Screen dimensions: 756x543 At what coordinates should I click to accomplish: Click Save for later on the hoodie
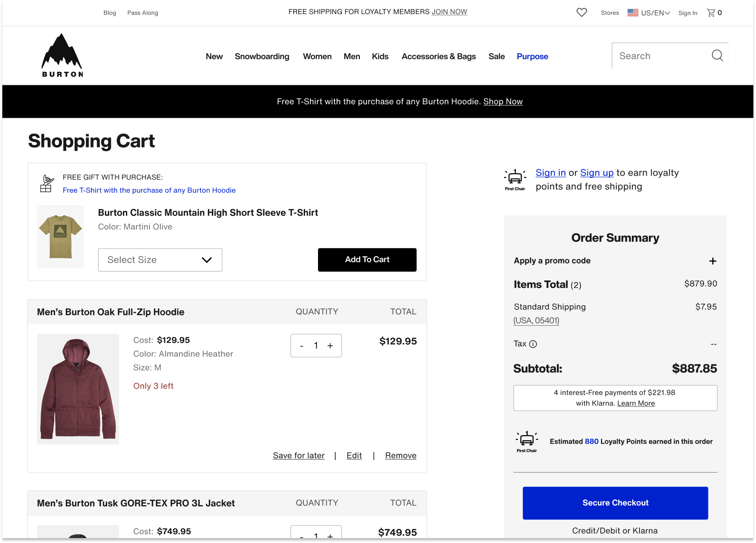[299, 456]
